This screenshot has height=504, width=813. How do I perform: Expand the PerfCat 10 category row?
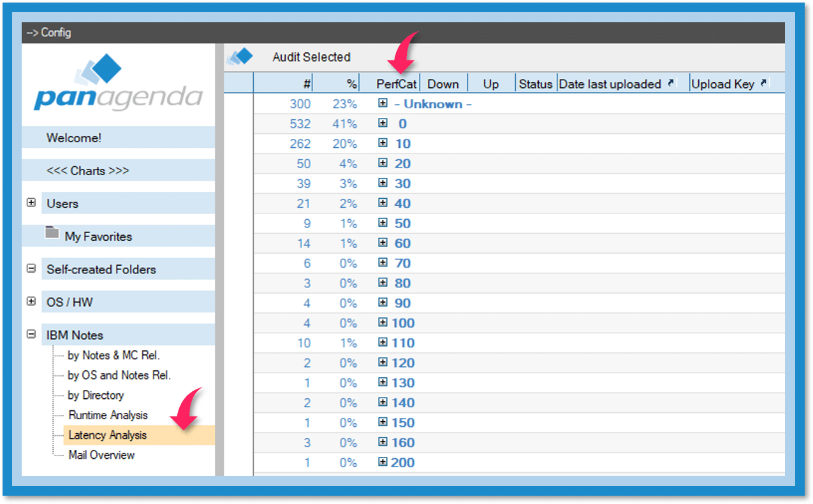click(383, 143)
